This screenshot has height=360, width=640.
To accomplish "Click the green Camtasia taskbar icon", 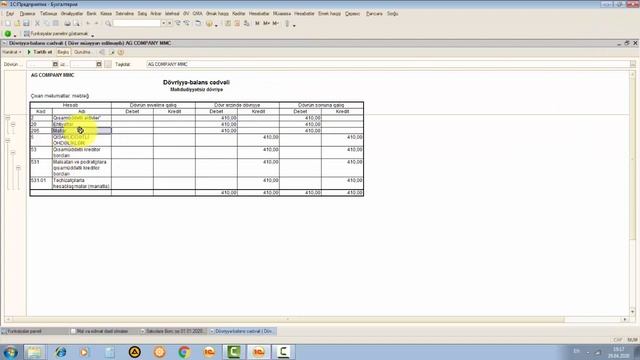I will 233,352.
